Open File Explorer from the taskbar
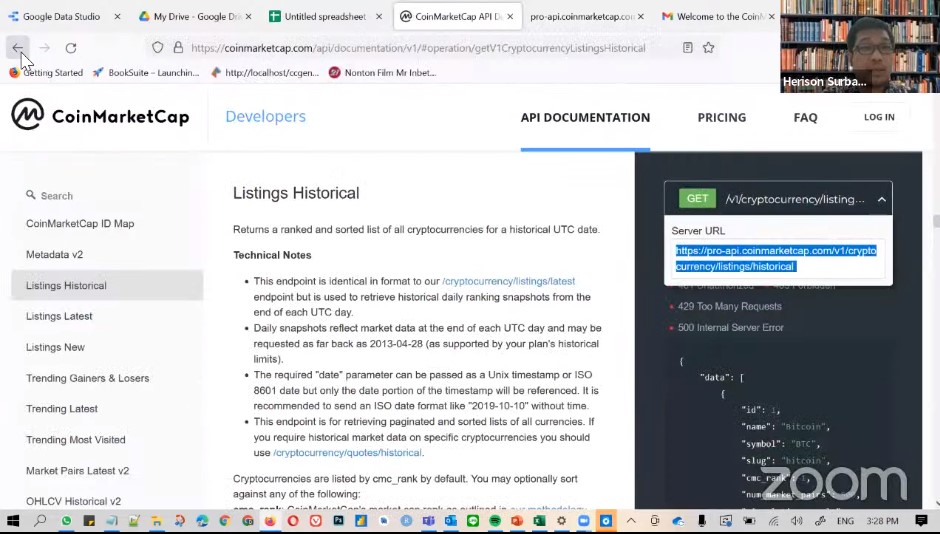 click(x=156, y=521)
